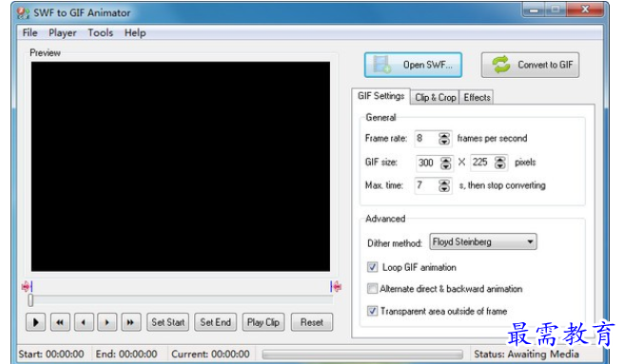Click the SWF to GIF Animator title icon

23,12
